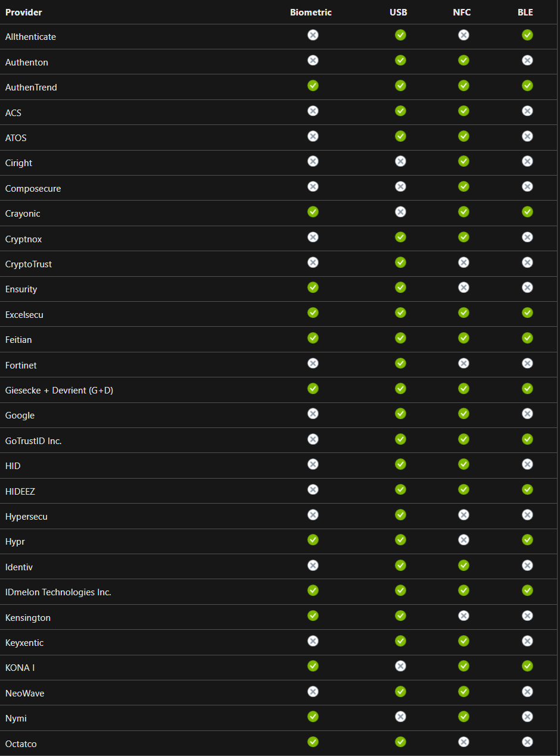
Task: Click Ciright's USB cross icon
Action: point(400,161)
